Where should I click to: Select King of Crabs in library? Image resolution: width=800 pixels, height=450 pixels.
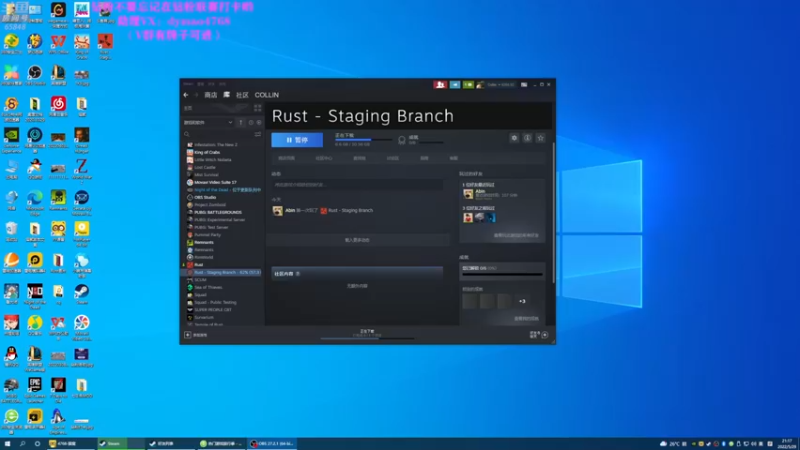207,152
